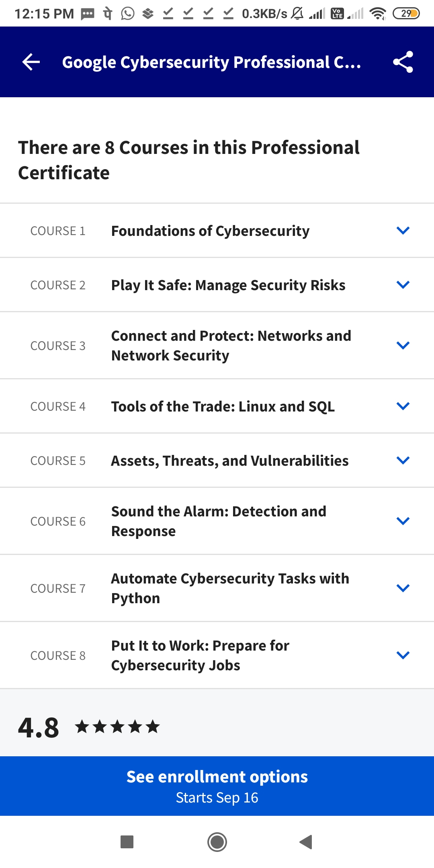The image size is (434, 868).
Task: Tap the Wi-Fi status icon
Action: (x=377, y=14)
